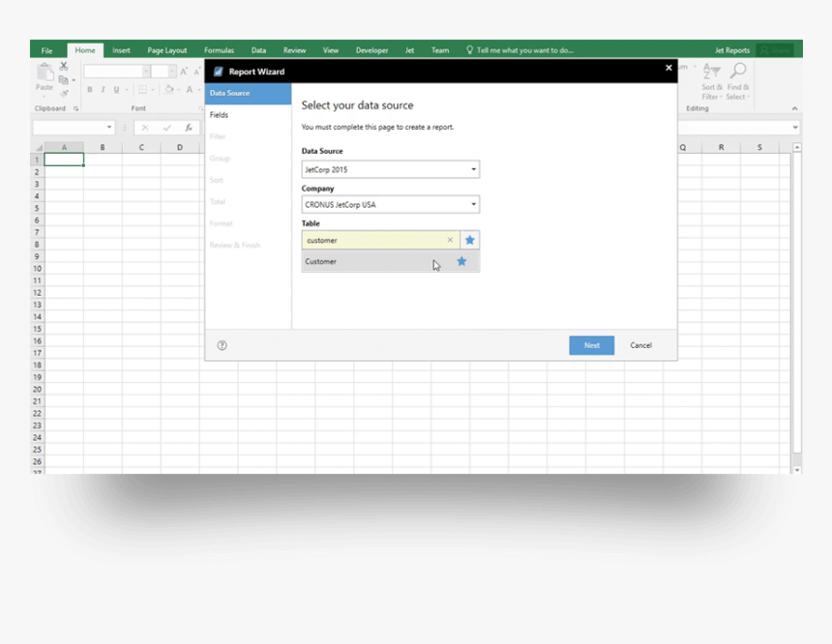Select the Customer table result

(391, 261)
